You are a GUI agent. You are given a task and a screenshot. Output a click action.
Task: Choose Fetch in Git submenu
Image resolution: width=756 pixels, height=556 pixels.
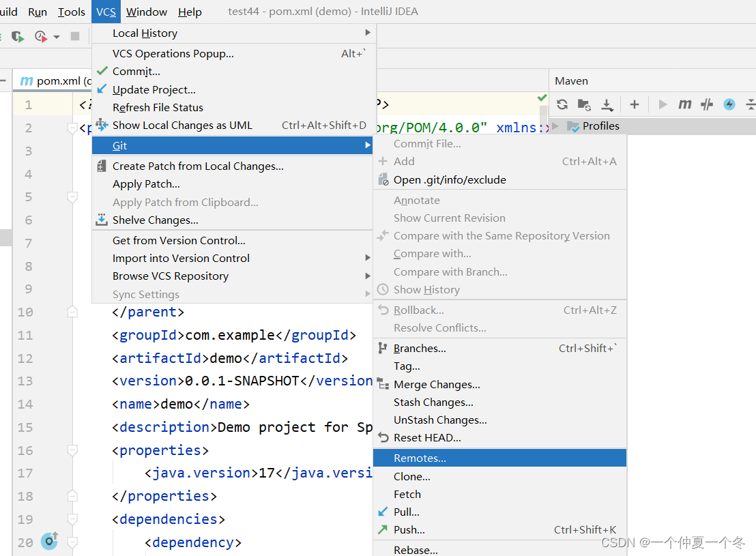tap(500, 495)
